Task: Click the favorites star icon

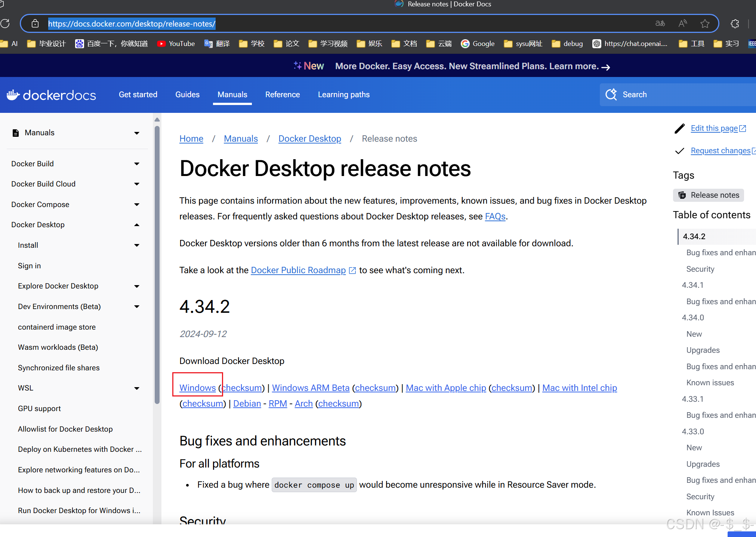Action: [705, 24]
